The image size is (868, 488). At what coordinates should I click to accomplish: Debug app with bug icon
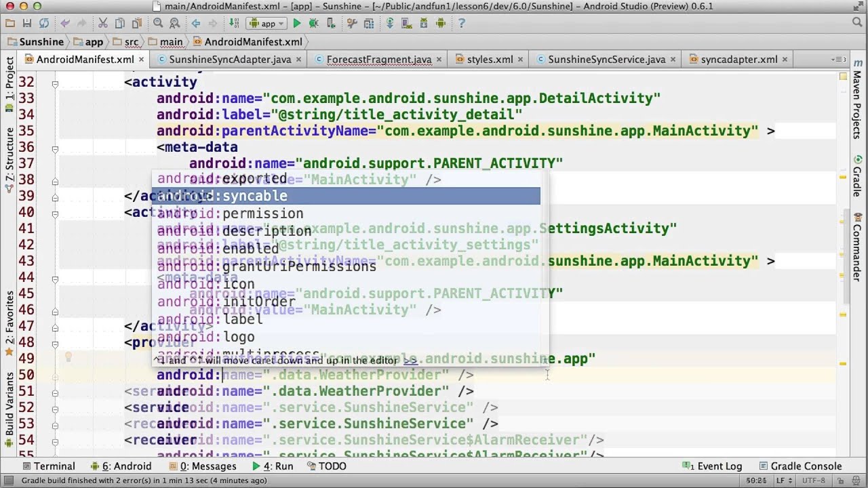(313, 23)
